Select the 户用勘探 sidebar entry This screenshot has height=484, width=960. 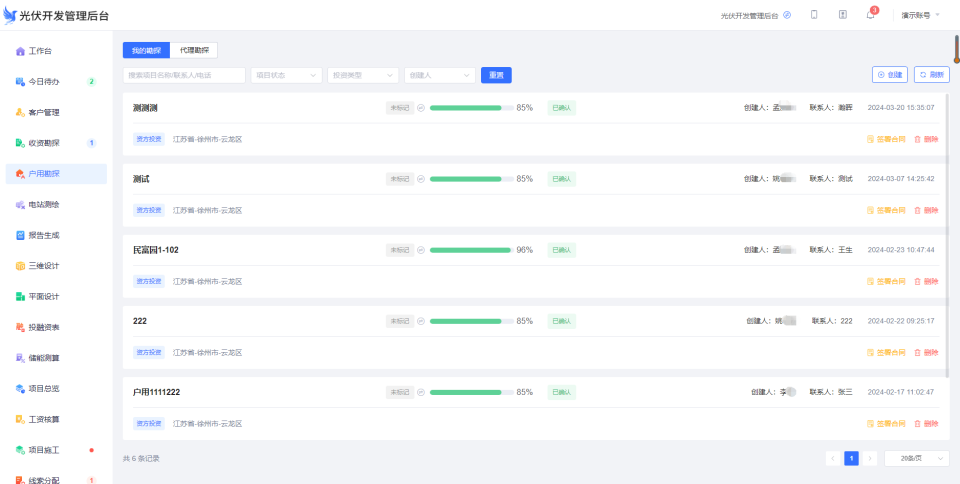[56, 174]
